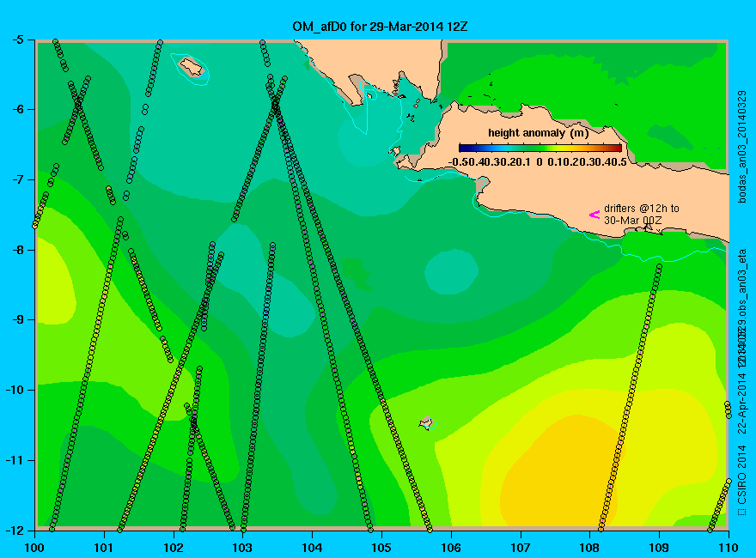The height and width of the screenshot is (558, 756).
Task: Click the magenta drifter arrow marker
Action: click(x=594, y=215)
